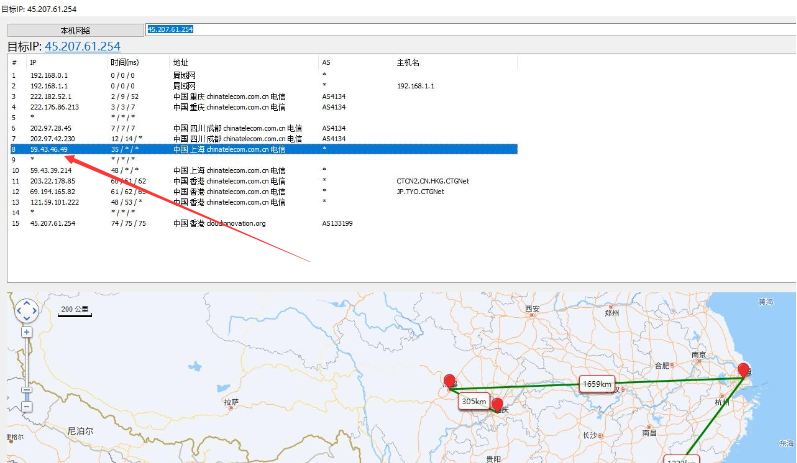Click the 长沙 city label on map

(x=590, y=436)
